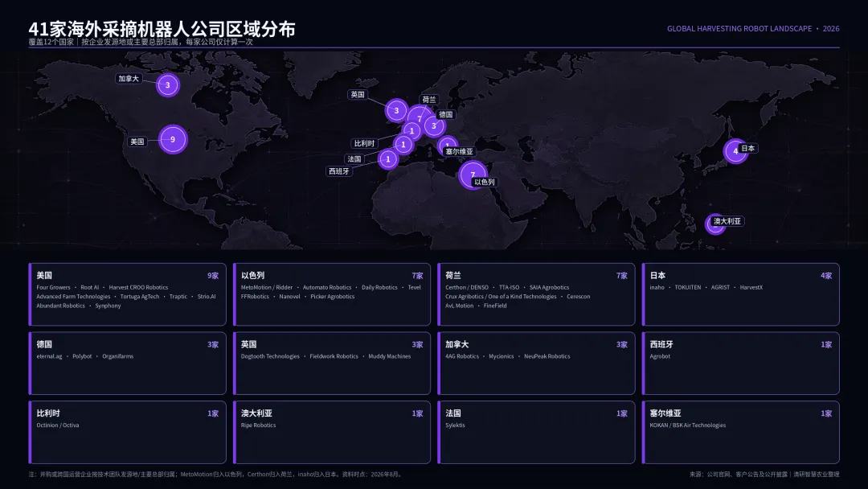Click the 澳大利亚 card heading
This screenshot has height=489, width=868.
tap(256, 413)
